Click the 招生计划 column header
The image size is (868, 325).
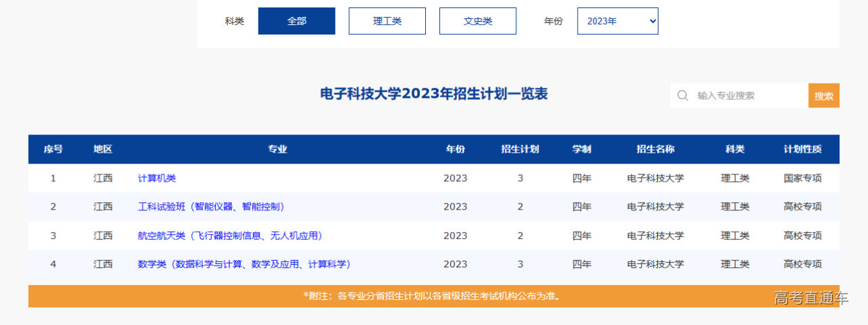pos(520,149)
